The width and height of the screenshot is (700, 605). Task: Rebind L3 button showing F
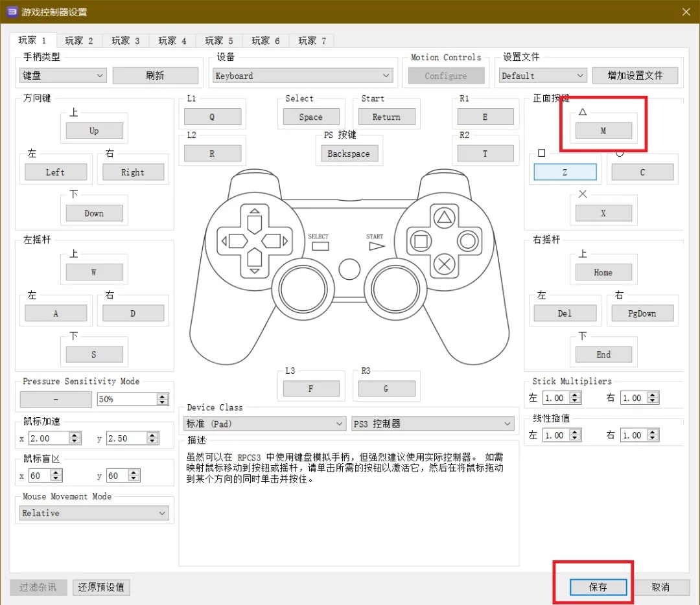point(311,389)
